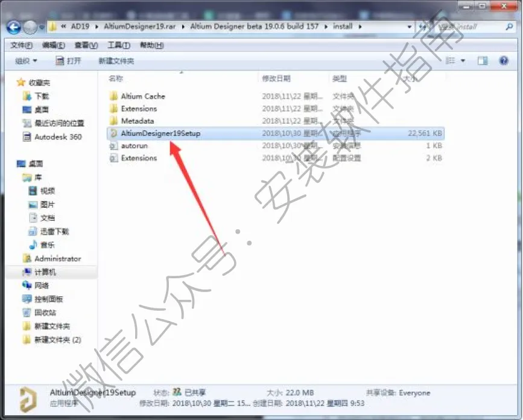Open the 库 libraries node

[38, 177]
